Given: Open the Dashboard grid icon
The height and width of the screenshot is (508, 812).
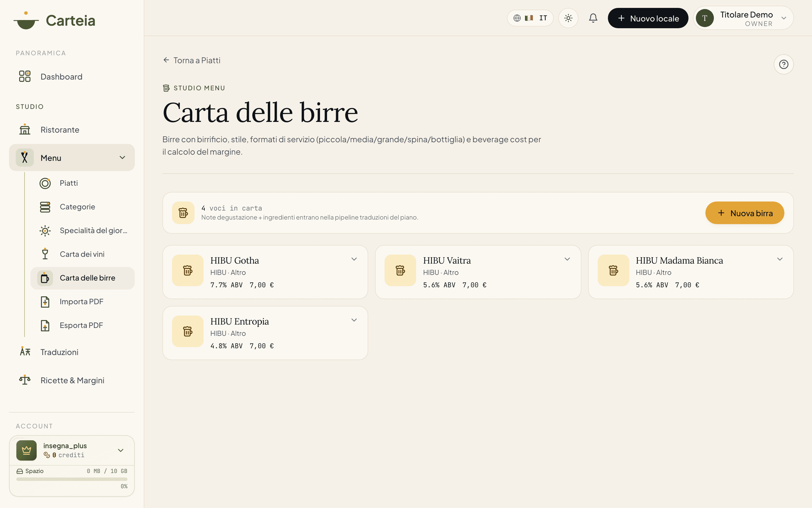Looking at the screenshot, I should (25, 76).
